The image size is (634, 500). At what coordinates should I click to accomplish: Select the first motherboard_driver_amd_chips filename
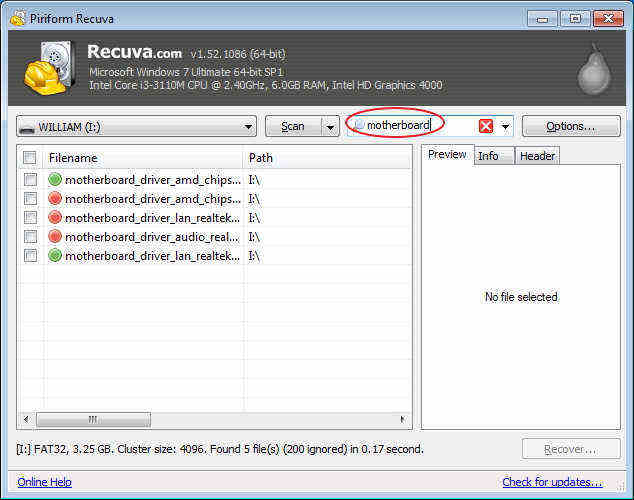click(152, 180)
